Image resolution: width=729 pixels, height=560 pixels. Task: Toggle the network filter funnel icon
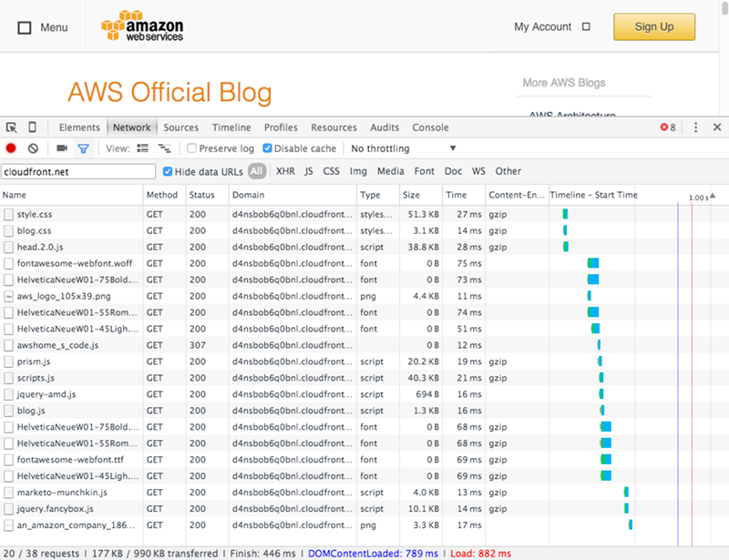[x=83, y=148]
